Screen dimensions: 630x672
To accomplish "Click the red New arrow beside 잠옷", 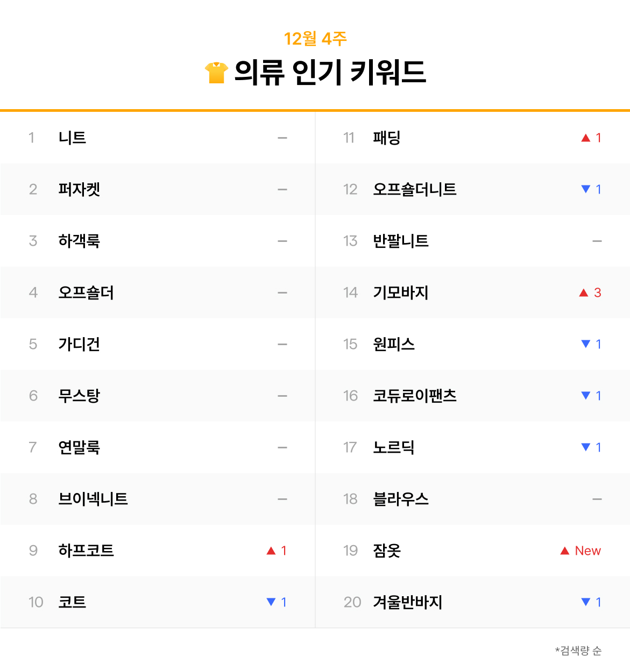I will 565,551.
